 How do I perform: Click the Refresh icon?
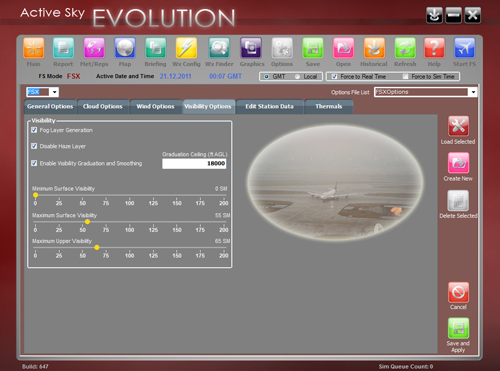click(x=405, y=48)
